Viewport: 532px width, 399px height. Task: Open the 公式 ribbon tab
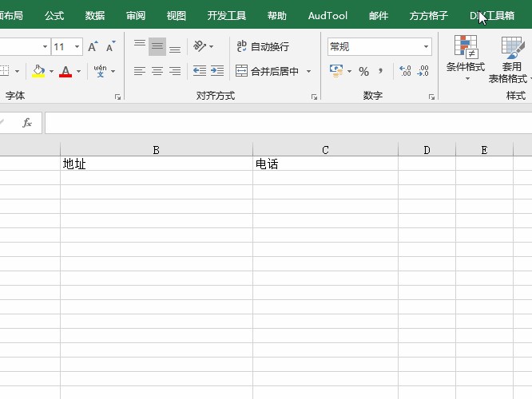[54, 16]
